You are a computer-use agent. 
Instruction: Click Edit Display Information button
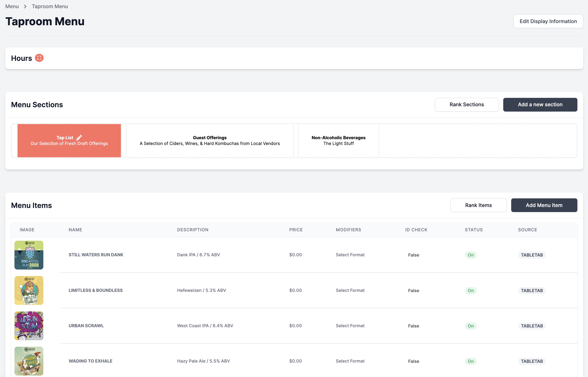pyautogui.click(x=548, y=21)
